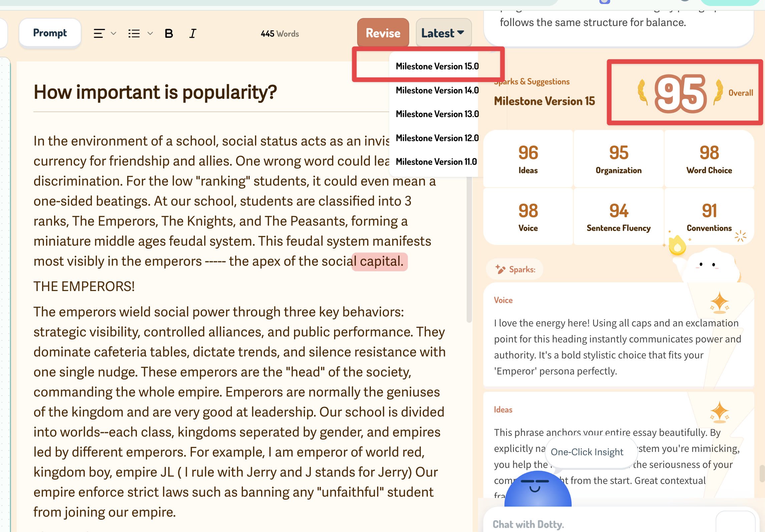Click the Organization score card 95
This screenshot has width=765, height=532.
pyautogui.click(x=619, y=159)
